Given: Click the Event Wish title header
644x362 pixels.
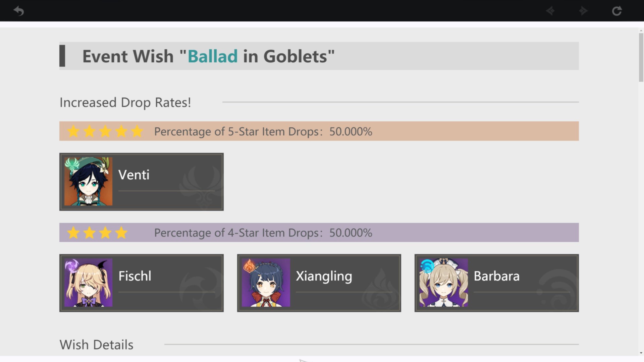Looking at the screenshot, I should coord(208,56).
